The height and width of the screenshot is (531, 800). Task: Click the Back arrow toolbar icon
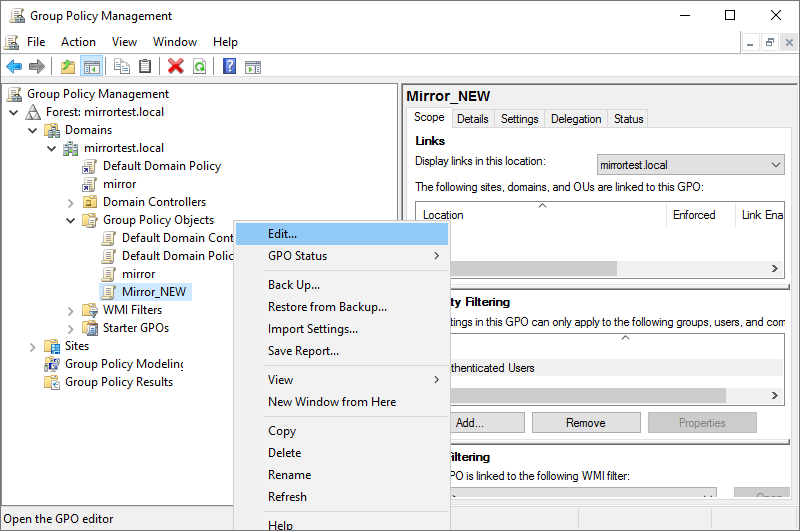pyautogui.click(x=14, y=66)
